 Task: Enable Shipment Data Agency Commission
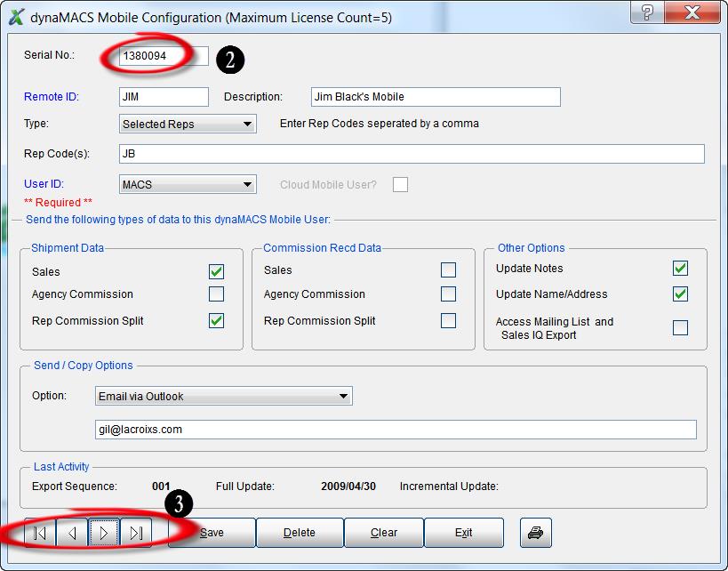coord(216,294)
